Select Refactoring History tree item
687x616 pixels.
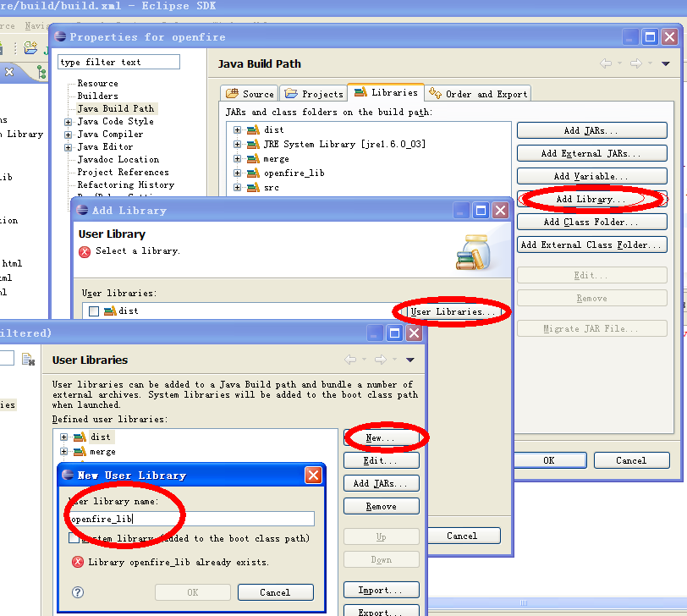[x=126, y=185]
